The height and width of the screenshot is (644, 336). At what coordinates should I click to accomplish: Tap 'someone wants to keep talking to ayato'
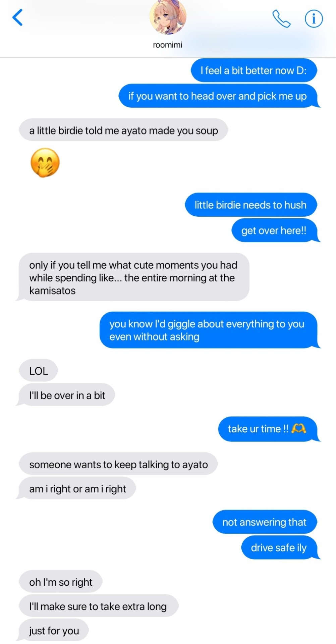coord(118,464)
